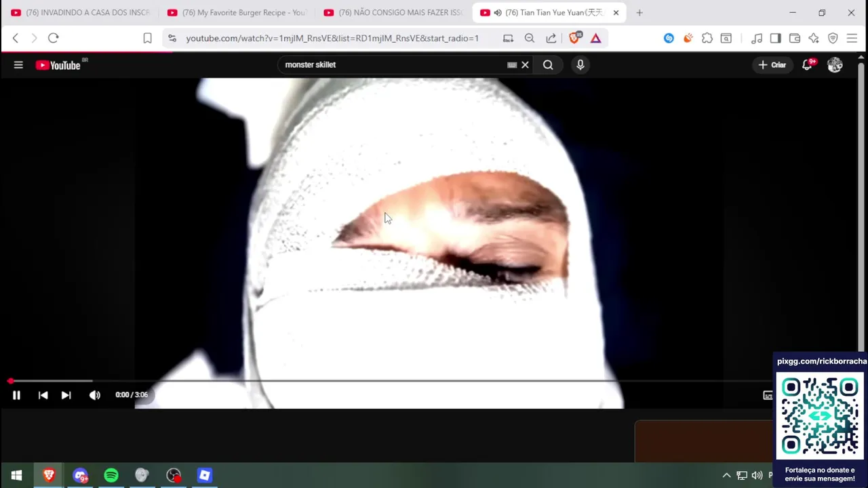Close the Tian Tian Yue Yuan tab
868x488 pixels.
pyautogui.click(x=616, y=13)
